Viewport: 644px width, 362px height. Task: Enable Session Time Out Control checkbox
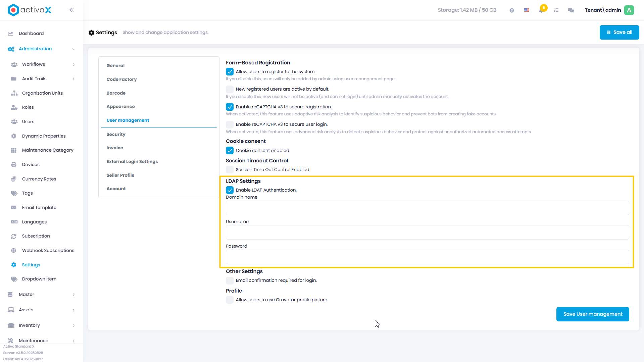[x=230, y=170]
